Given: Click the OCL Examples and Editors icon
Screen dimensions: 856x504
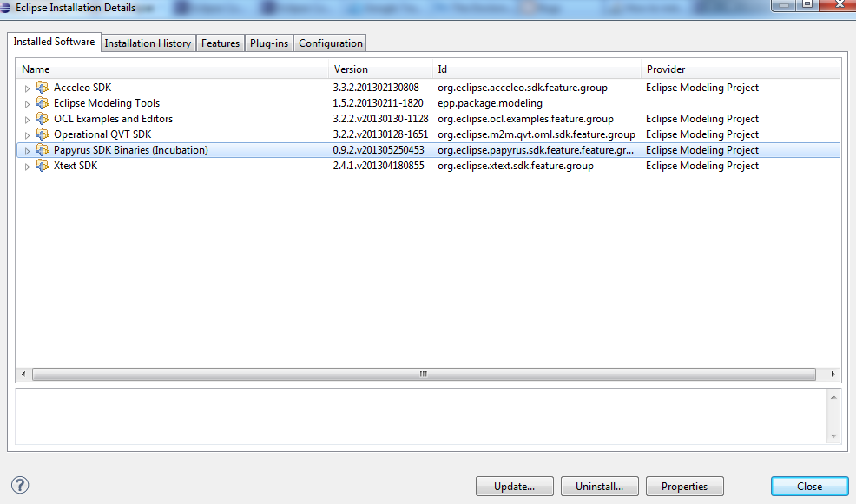Looking at the screenshot, I should [x=43, y=119].
